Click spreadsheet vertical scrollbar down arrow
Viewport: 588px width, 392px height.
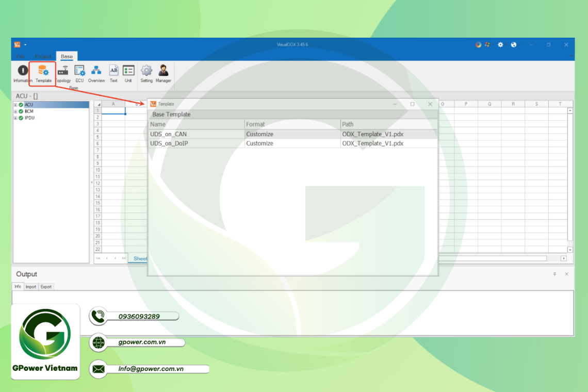(x=570, y=250)
